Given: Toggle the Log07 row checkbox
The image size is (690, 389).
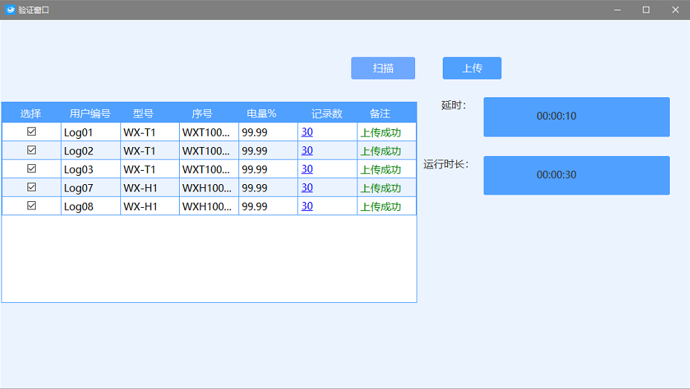Looking at the screenshot, I should [x=31, y=187].
